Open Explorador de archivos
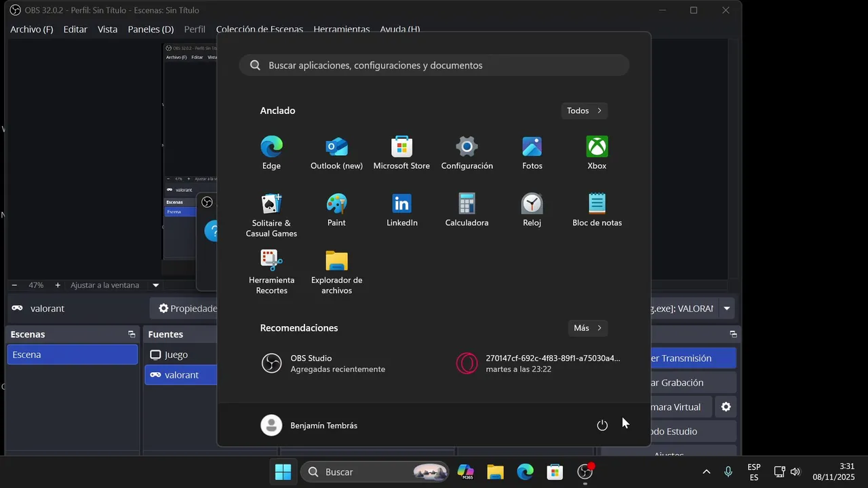This screenshot has width=868, height=488. [x=336, y=272]
